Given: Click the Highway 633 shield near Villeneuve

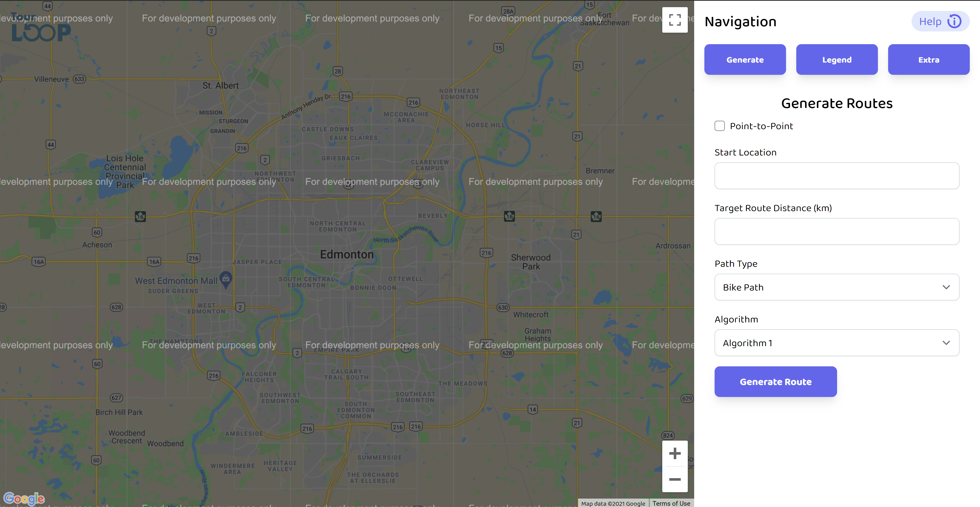Looking at the screenshot, I should click(79, 79).
